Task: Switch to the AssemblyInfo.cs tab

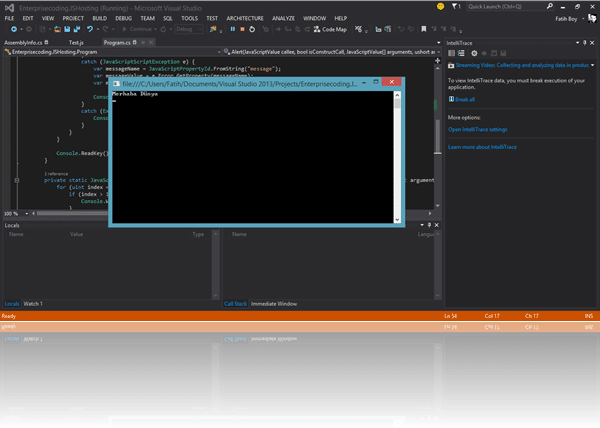Action: pyautogui.click(x=26, y=42)
